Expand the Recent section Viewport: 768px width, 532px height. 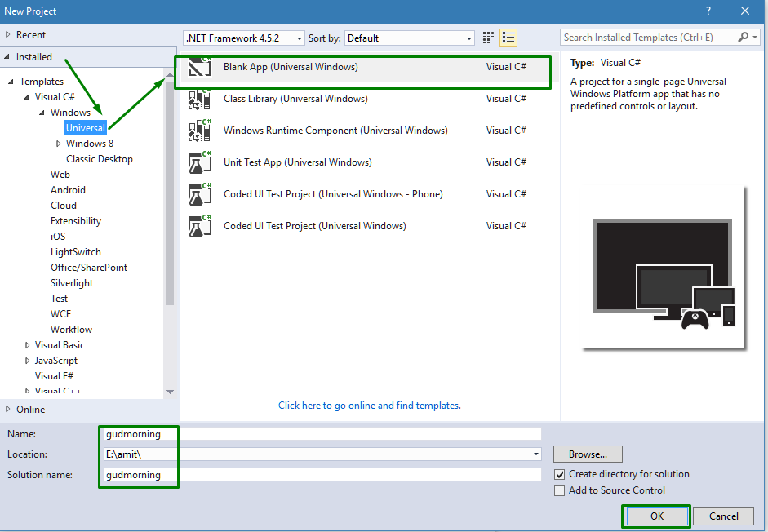click(x=7, y=35)
